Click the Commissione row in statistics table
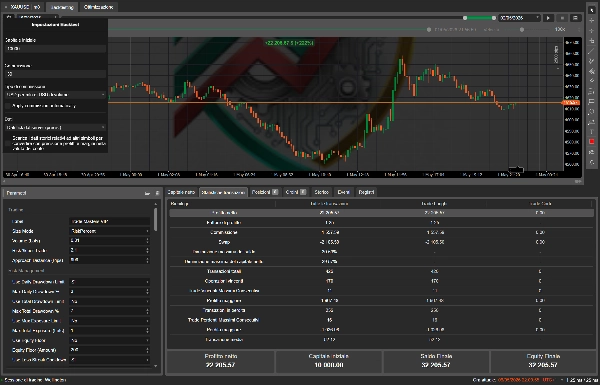Image resolution: width=600 pixels, height=385 pixels. point(382,232)
